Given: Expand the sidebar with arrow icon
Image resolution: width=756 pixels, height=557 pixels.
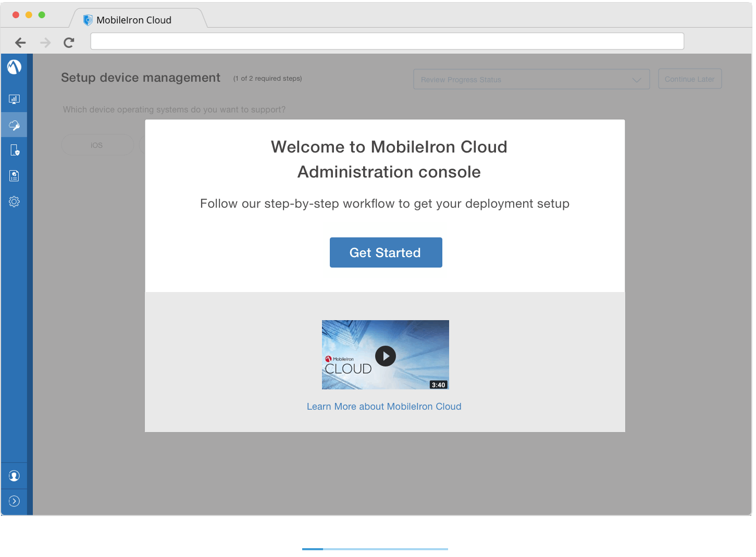Looking at the screenshot, I should 14,501.
